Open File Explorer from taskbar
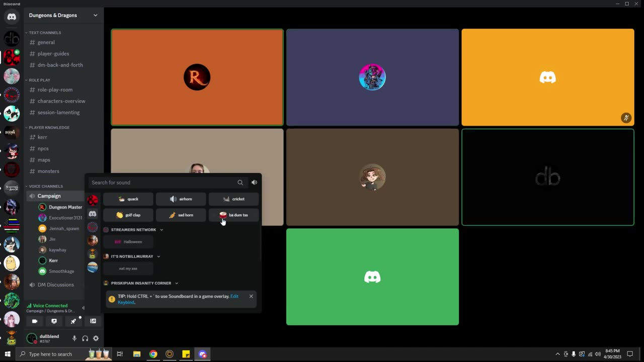 (x=136, y=354)
